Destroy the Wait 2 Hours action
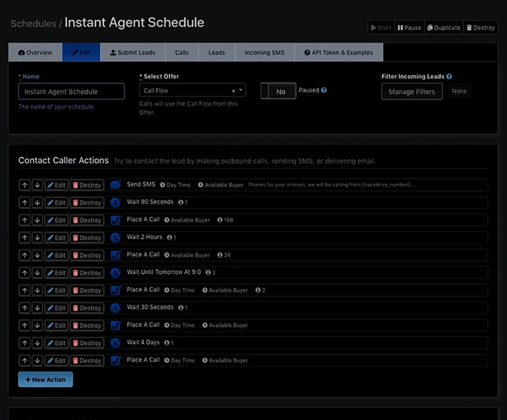507x420 pixels. tap(87, 238)
